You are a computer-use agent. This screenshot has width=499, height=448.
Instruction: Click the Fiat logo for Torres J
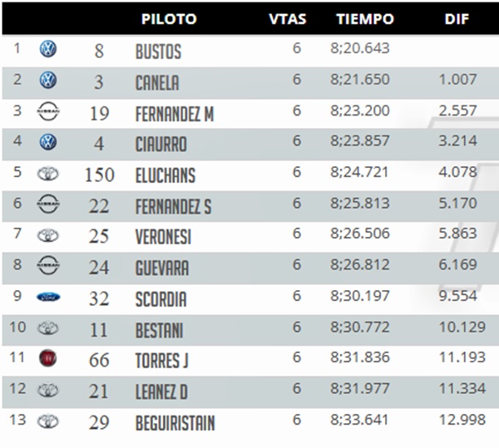tap(47, 358)
